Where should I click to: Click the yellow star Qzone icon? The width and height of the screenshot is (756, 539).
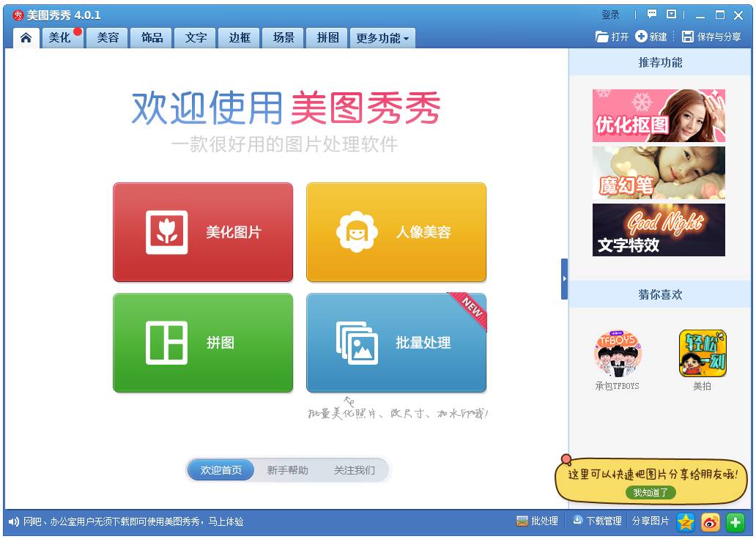click(686, 521)
